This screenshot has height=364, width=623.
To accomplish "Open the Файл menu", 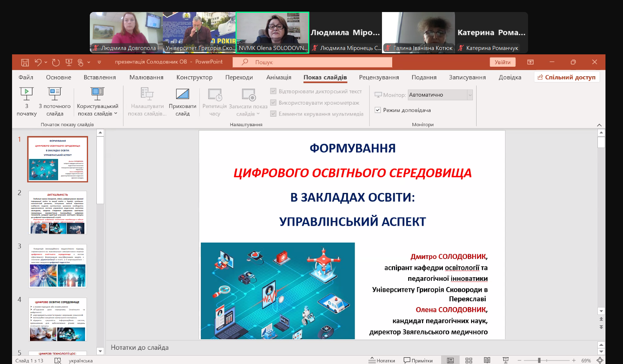I will click(26, 77).
